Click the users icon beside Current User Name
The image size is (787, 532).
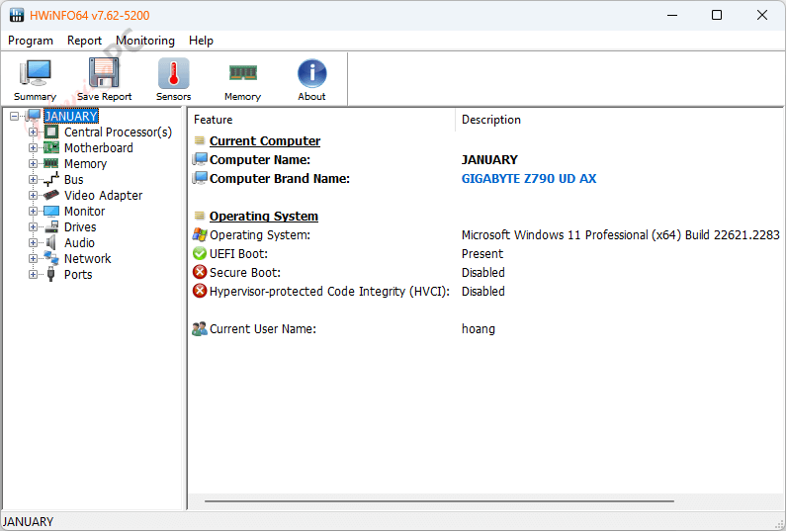tap(200, 328)
